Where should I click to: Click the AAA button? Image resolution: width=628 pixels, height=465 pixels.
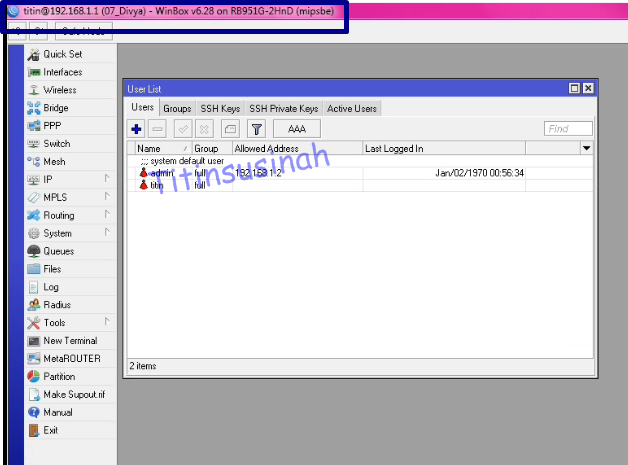pyautogui.click(x=297, y=129)
